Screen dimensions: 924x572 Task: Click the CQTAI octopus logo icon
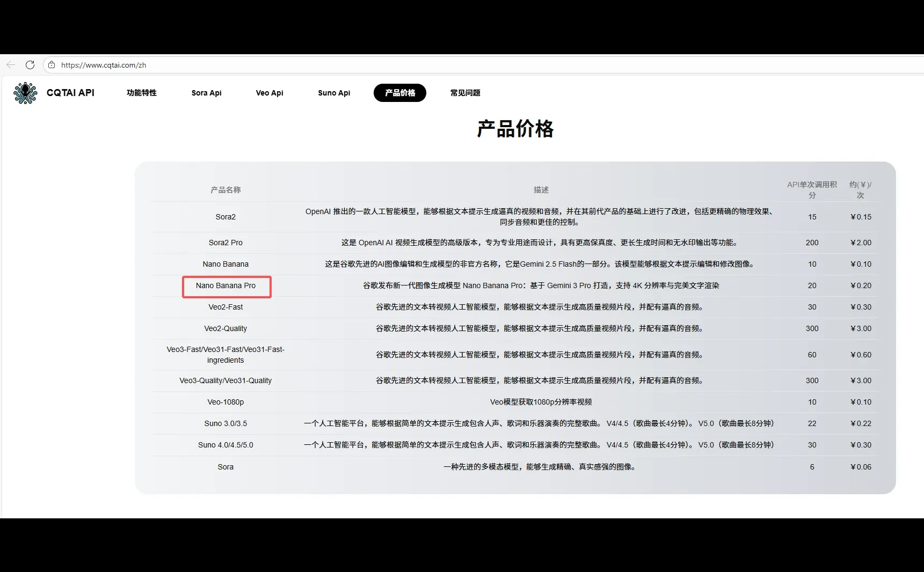25,93
